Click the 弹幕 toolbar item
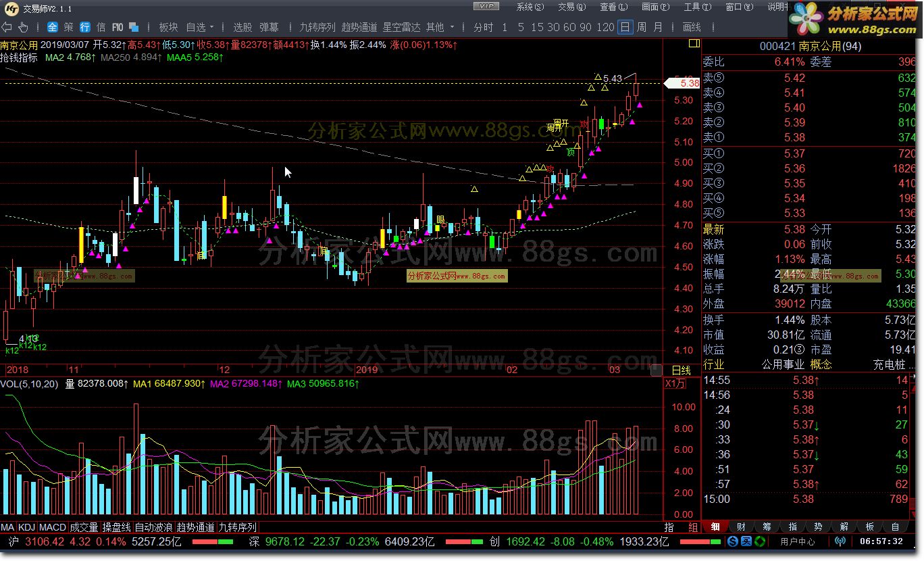Viewport: 924px width, 561px height. (x=269, y=27)
